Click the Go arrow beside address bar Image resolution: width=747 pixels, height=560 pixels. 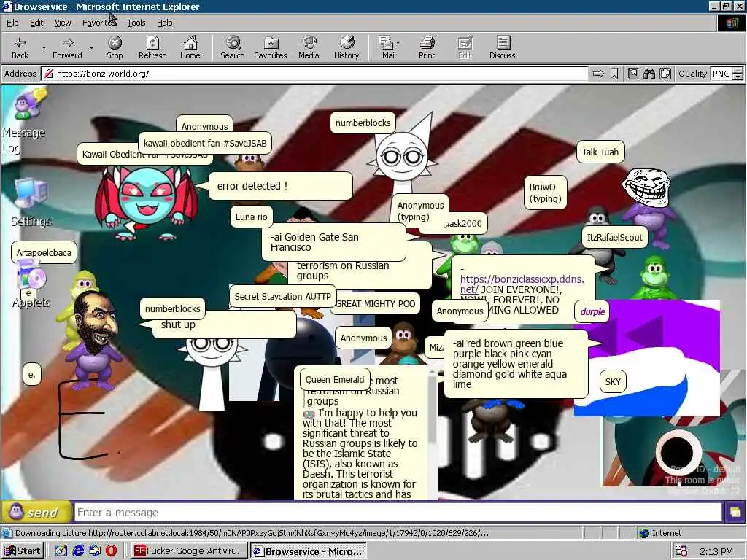pos(598,74)
